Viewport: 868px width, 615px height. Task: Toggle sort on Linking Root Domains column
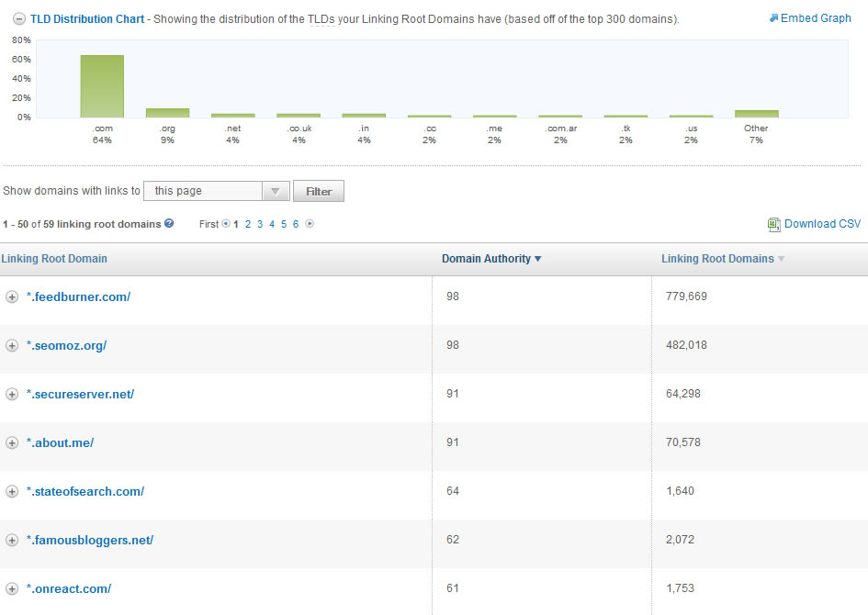coord(722,259)
